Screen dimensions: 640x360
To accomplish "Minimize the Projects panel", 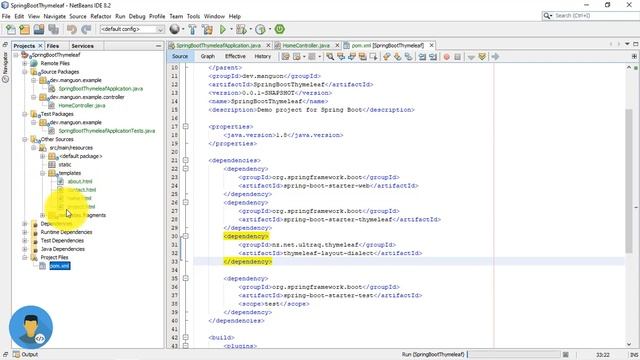I will [158, 46].
